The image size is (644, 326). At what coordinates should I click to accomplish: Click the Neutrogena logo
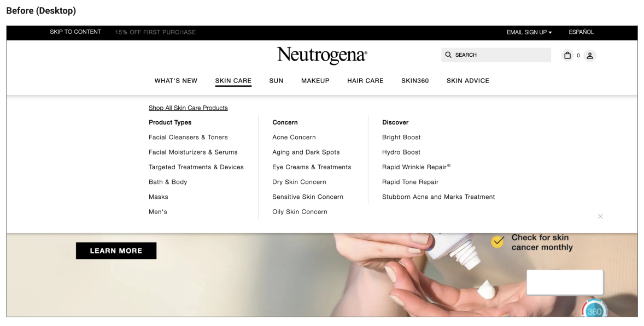(x=322, y=55)
